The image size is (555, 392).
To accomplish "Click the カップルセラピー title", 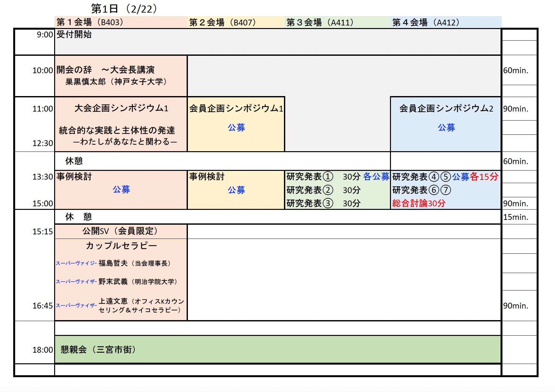I will (x=121, y=246).
